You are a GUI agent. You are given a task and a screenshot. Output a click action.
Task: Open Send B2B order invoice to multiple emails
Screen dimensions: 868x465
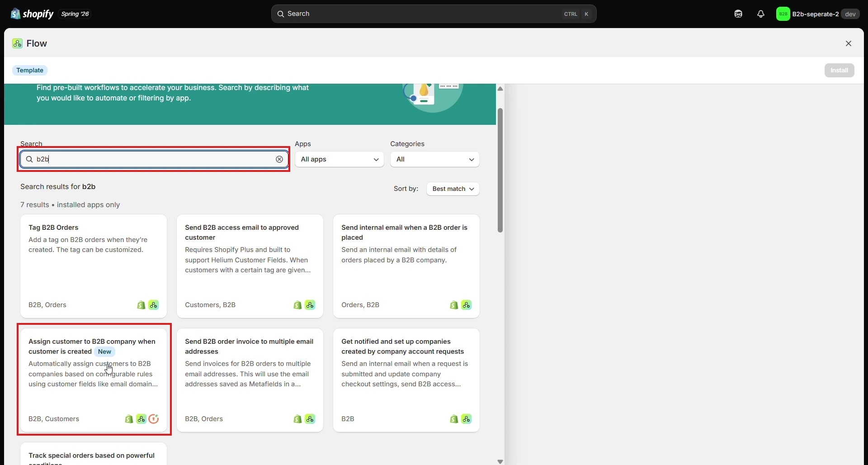(250, 380)
